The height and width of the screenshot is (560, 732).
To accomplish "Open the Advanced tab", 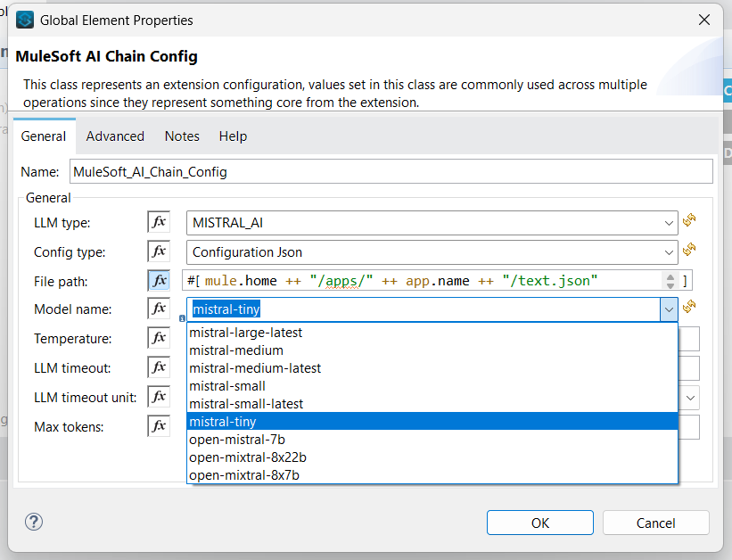I will [x=115, y=136].
